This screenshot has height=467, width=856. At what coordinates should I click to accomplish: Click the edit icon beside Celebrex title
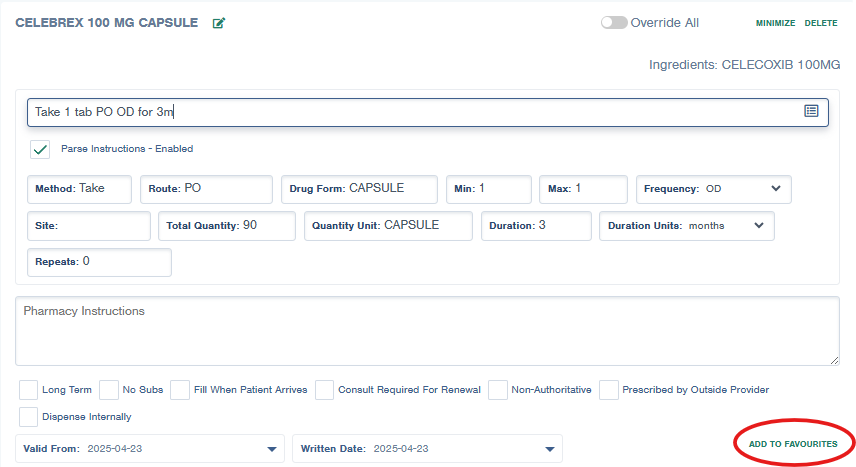click(219, 23)
